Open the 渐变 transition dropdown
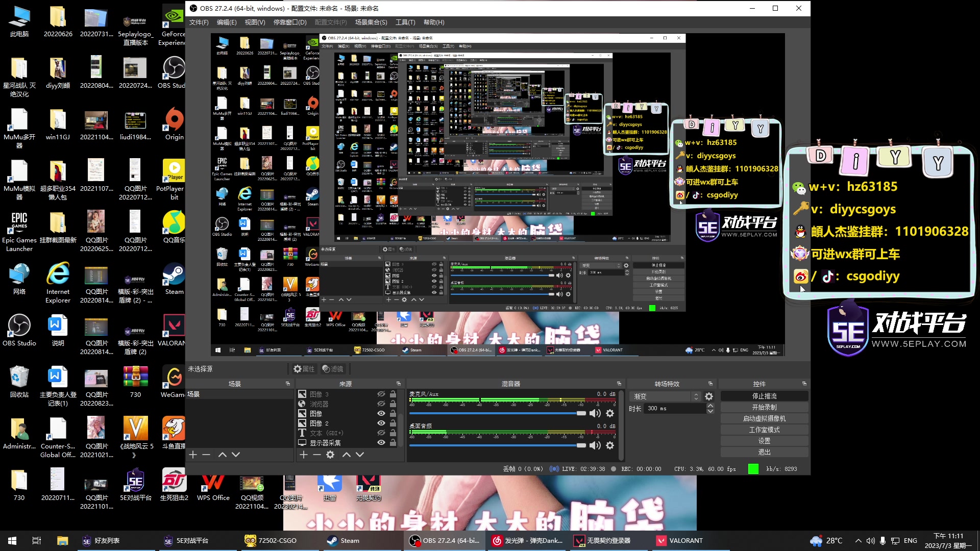The width and height of the screenshot is (980, 551). (666, 396)
